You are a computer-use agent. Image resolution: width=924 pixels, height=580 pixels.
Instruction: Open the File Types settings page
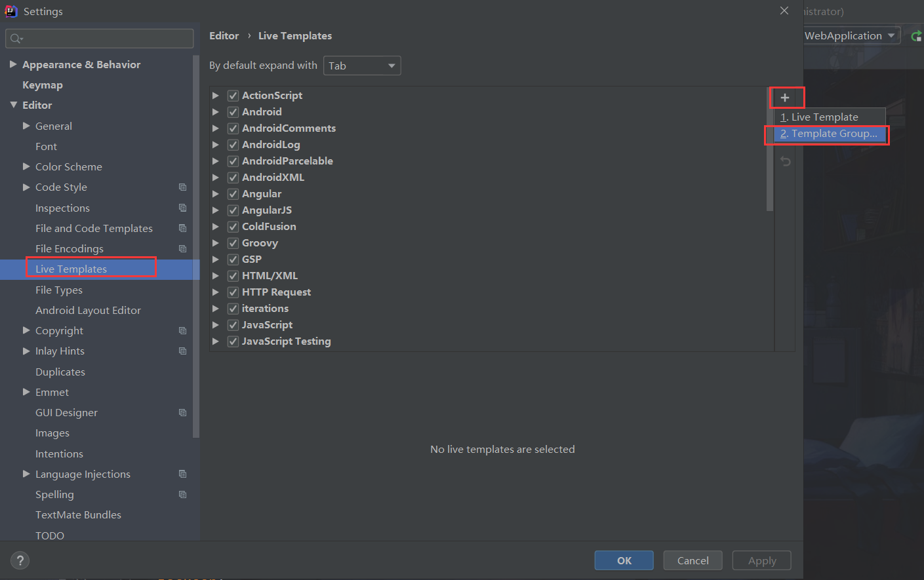click(59, 290)
